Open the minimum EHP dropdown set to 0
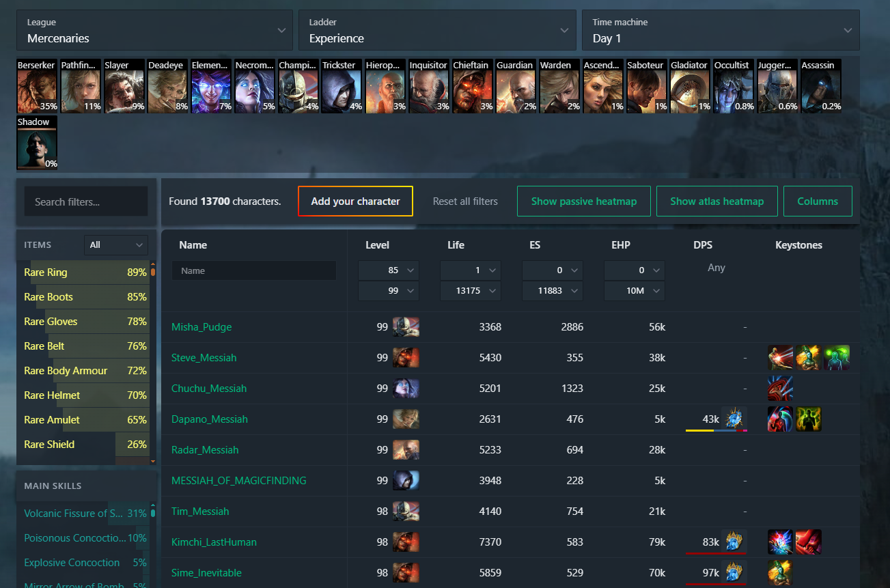The height and width of the screenshot is (588, 890). point(635,270)
